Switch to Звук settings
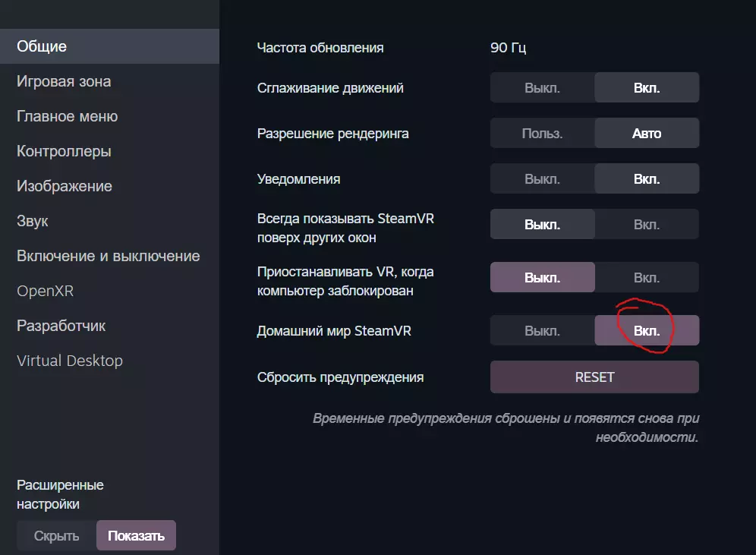This screenshot has height=555, width=756. point(33,221)
